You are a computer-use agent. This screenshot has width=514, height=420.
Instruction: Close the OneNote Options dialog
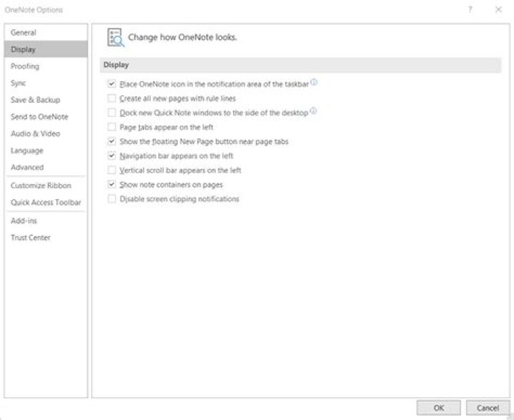[x=498, y=9]
